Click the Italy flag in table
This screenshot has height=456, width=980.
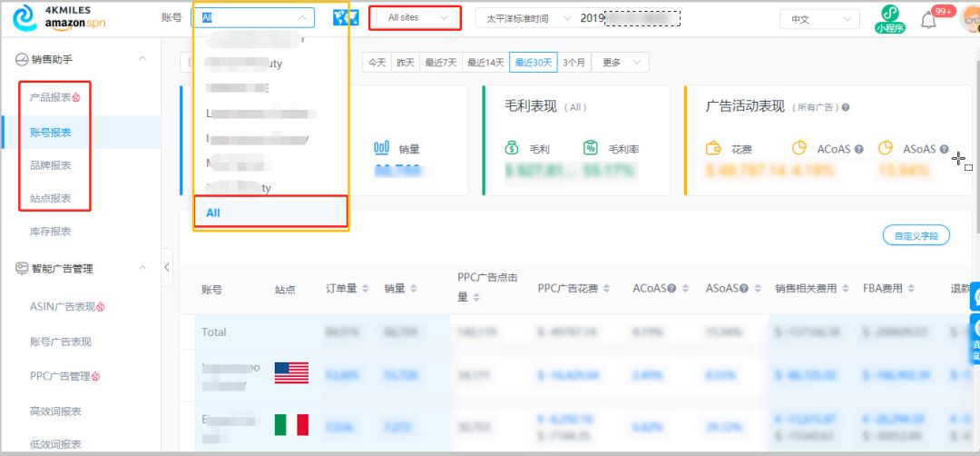[x=291, y=425]
